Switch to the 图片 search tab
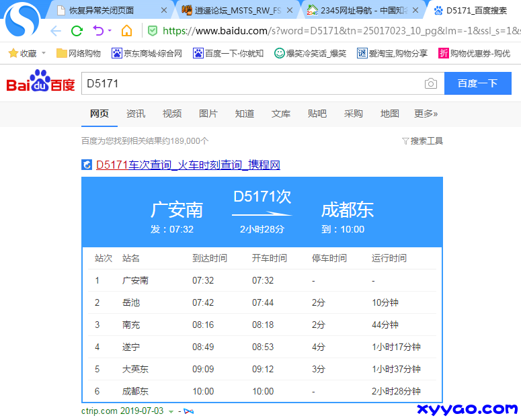The width and height of the screenshot is (521, 420). 208,114
